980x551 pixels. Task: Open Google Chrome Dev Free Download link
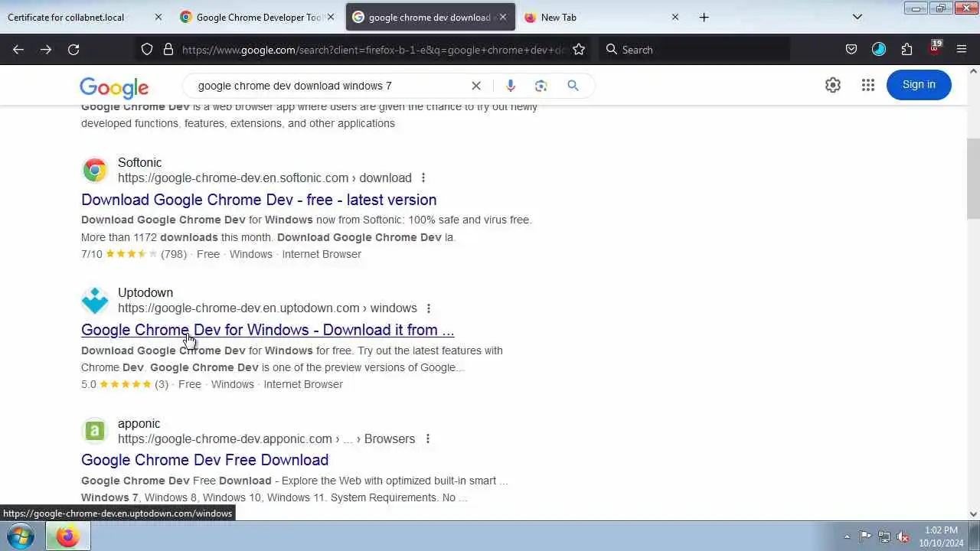pos(204,460)
